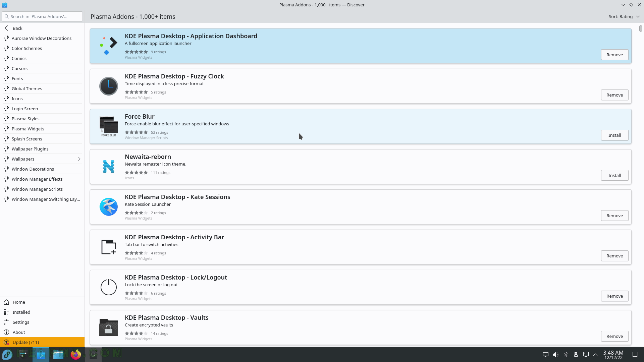Image resolution: width=644 pixels, height=362 pixels.
Task: Click the Update (711) button
Action: pos(42,342)
